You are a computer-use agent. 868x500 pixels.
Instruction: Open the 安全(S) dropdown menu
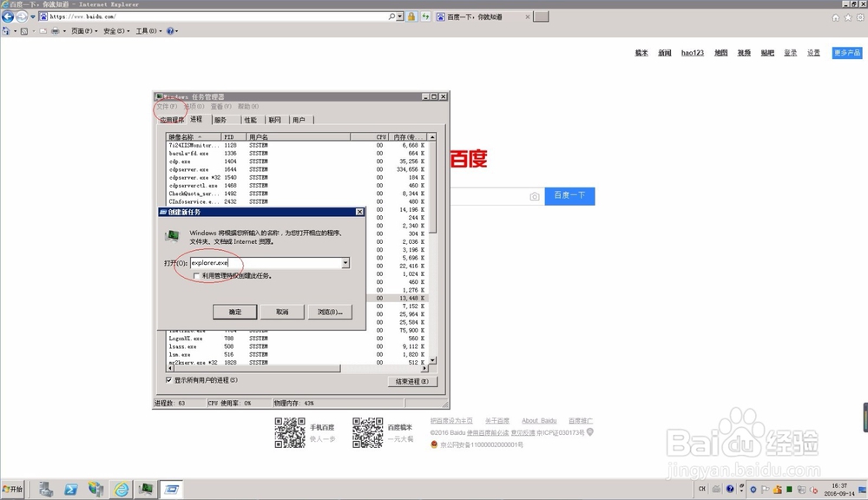tap(116, 31)
